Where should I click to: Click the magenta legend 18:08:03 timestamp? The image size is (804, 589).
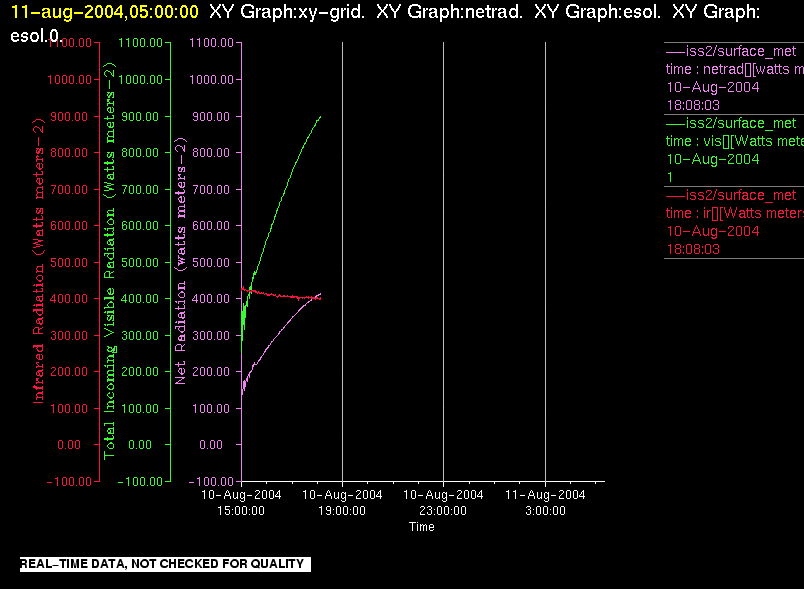click(693, 105)
